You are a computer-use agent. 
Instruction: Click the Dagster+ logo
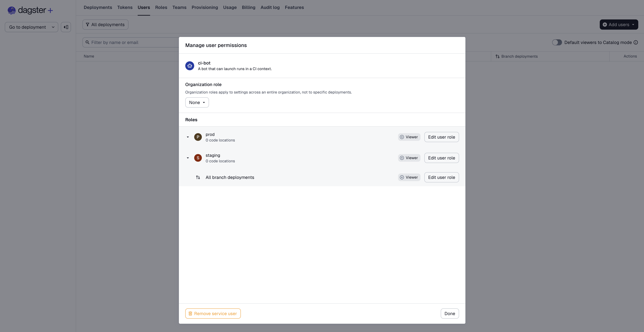point(30,10)
